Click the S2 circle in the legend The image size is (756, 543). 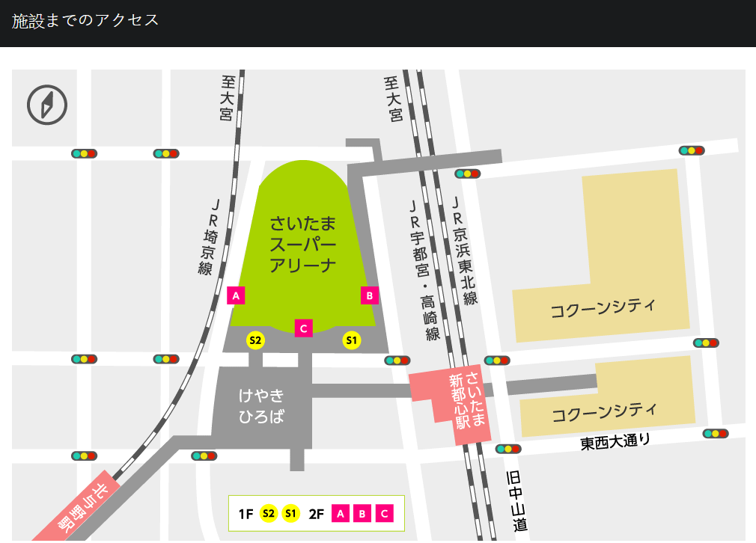(269, 513)
